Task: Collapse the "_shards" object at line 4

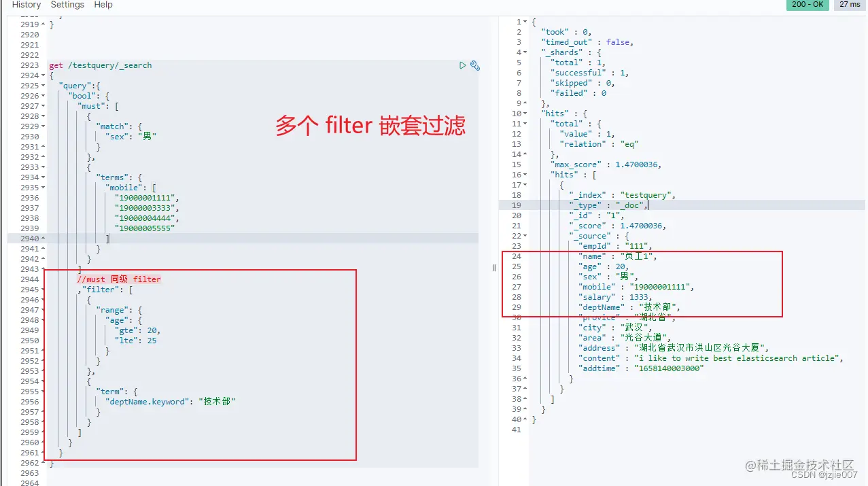Action: pyautogui.click(x=523, y=52)
